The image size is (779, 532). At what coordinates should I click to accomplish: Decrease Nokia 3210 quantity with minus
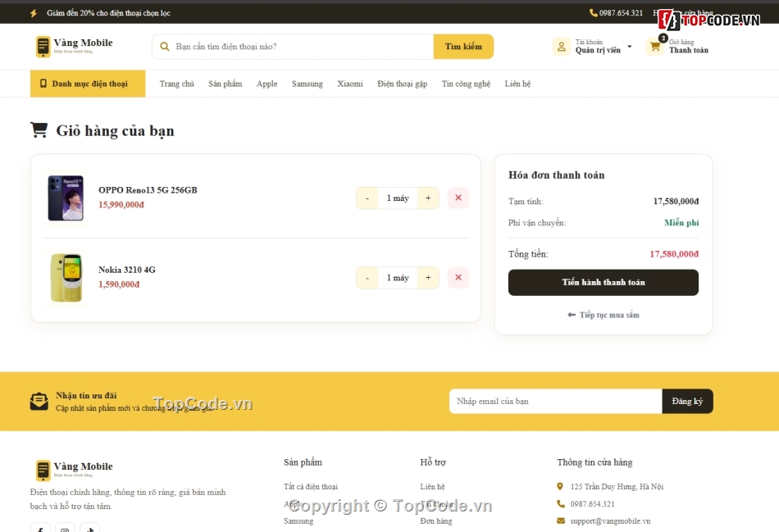(367, 277)
